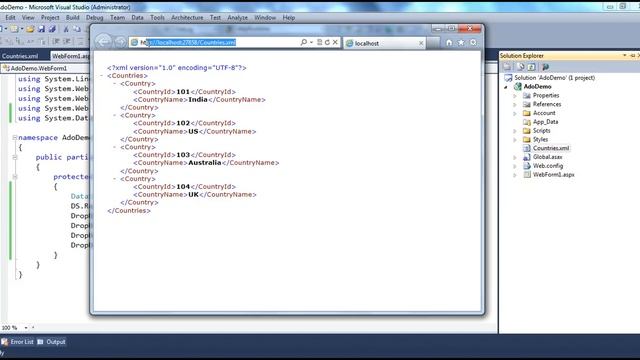Expand the WebForm1.aspx node

click(515, 175)
